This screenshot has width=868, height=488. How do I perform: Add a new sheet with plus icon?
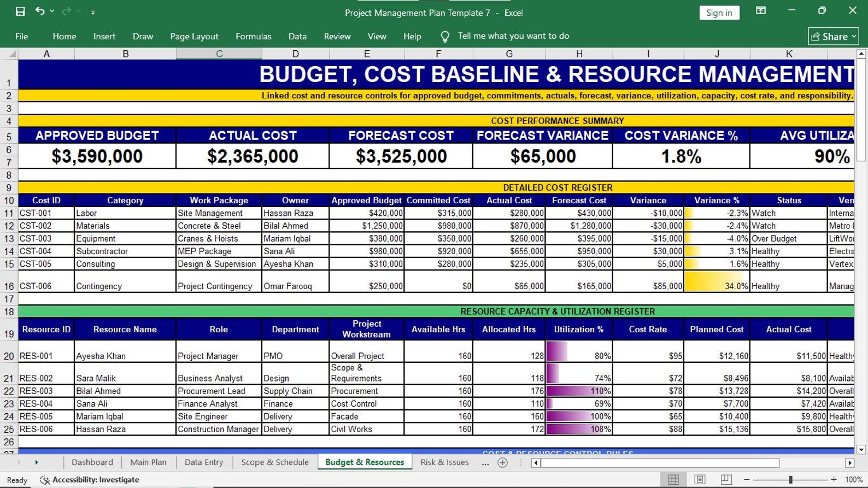(503, 463)
